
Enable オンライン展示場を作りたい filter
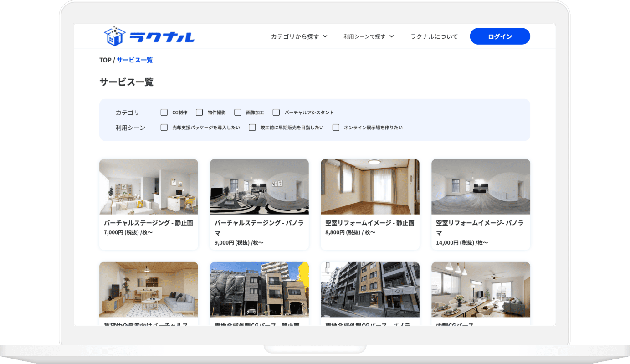click(336, 128)
